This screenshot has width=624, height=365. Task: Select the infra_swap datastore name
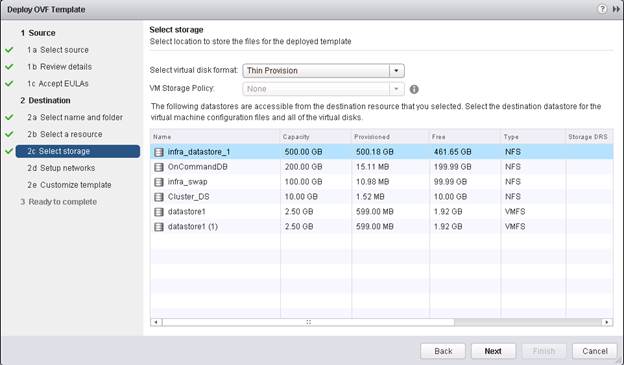(187, 182)
